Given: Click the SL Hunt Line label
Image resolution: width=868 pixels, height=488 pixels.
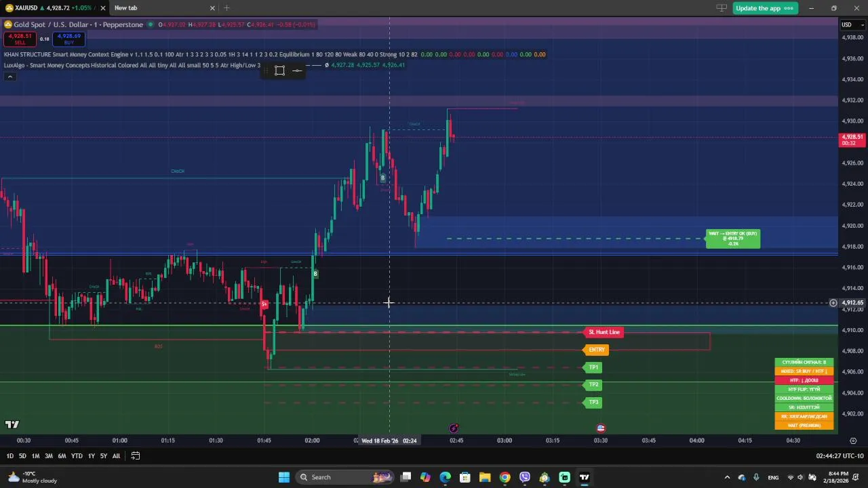Looking at the screenshot, I should 604,332.
